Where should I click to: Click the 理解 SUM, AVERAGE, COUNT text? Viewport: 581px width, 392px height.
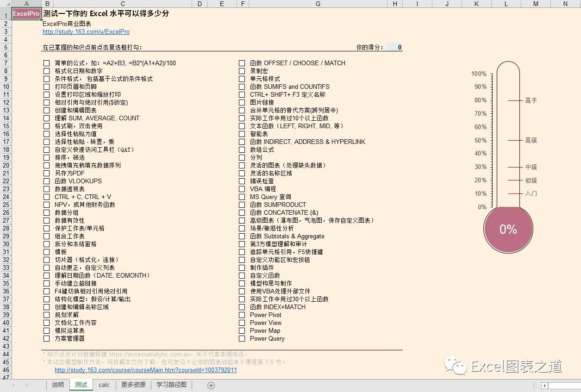point(97,118)
